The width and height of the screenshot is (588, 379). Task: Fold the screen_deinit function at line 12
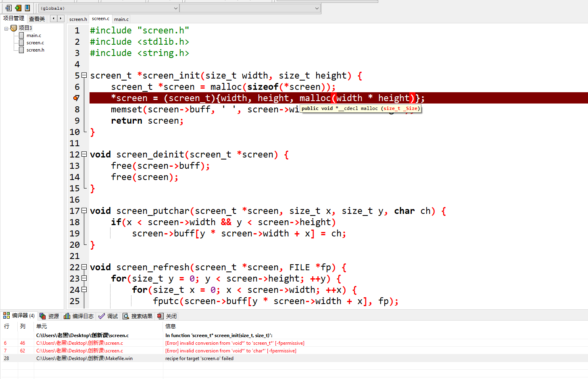84,154
